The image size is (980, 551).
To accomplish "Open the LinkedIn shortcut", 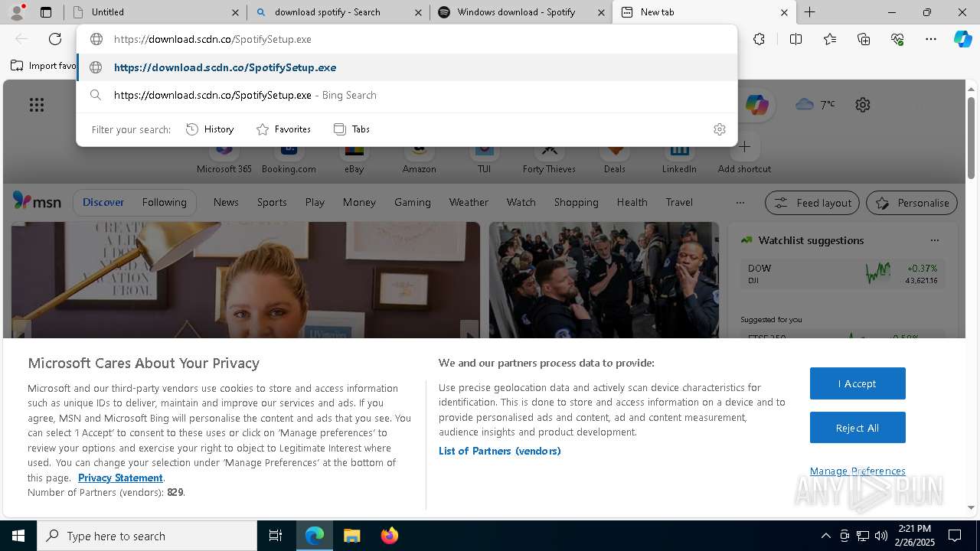I will point(679,157).
